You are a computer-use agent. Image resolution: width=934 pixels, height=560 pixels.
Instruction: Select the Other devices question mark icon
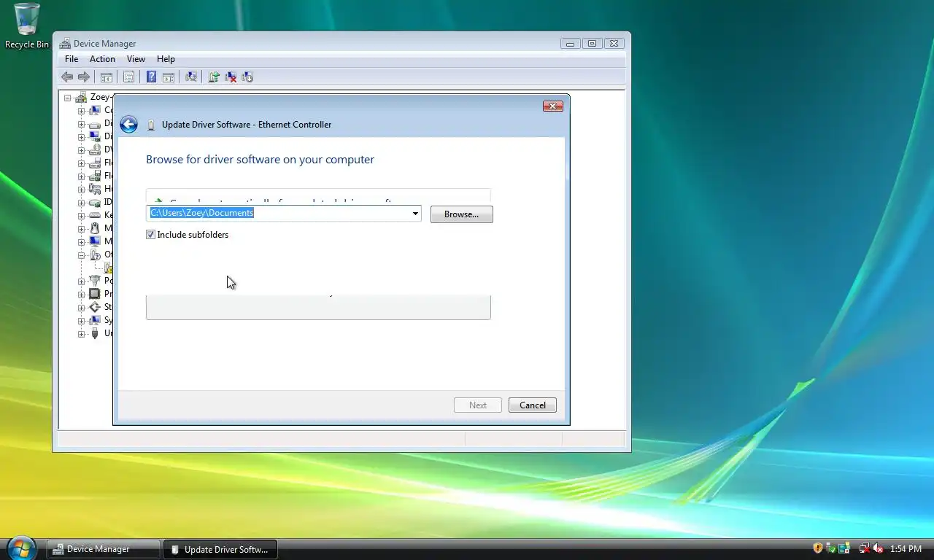(x=94, y=254)
